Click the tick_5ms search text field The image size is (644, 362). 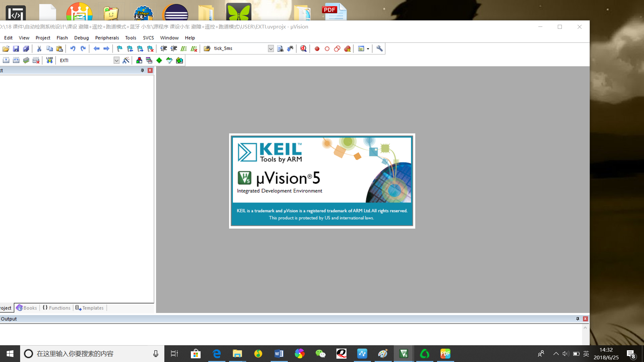[x=240, y=49]
